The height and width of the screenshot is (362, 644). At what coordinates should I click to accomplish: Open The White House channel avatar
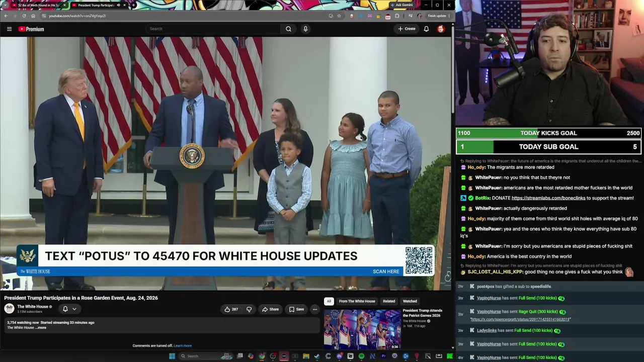point(9,309)
